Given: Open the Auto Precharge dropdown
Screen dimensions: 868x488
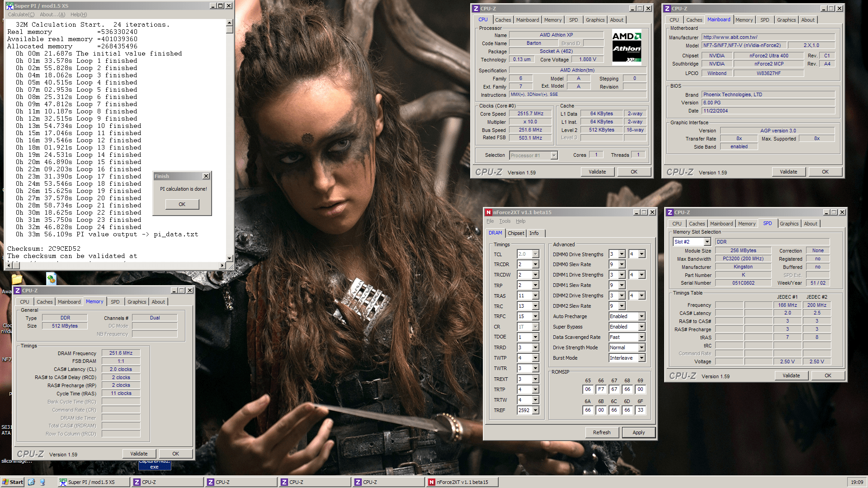Looking at the screenshot, I should click(642, 316).
